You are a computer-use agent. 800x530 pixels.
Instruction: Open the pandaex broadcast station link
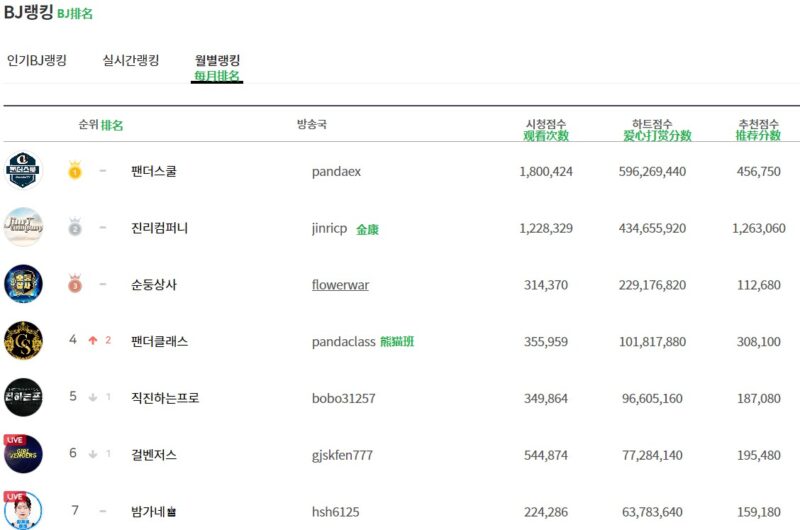[x=336, y=172]
